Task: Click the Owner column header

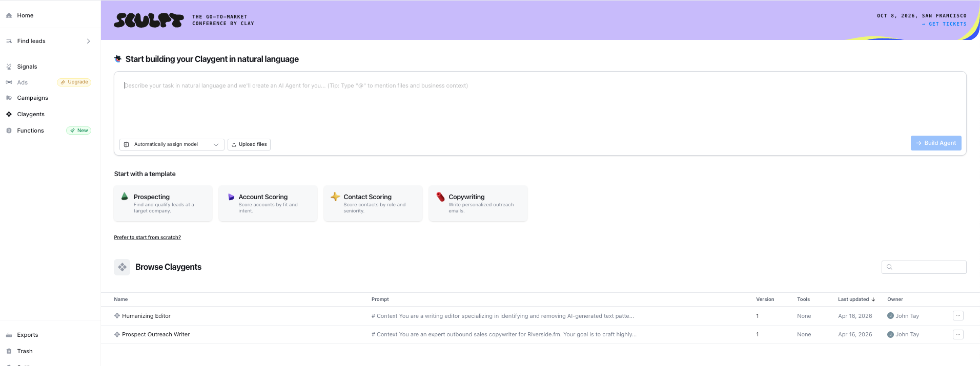Action: pos(895,299)
